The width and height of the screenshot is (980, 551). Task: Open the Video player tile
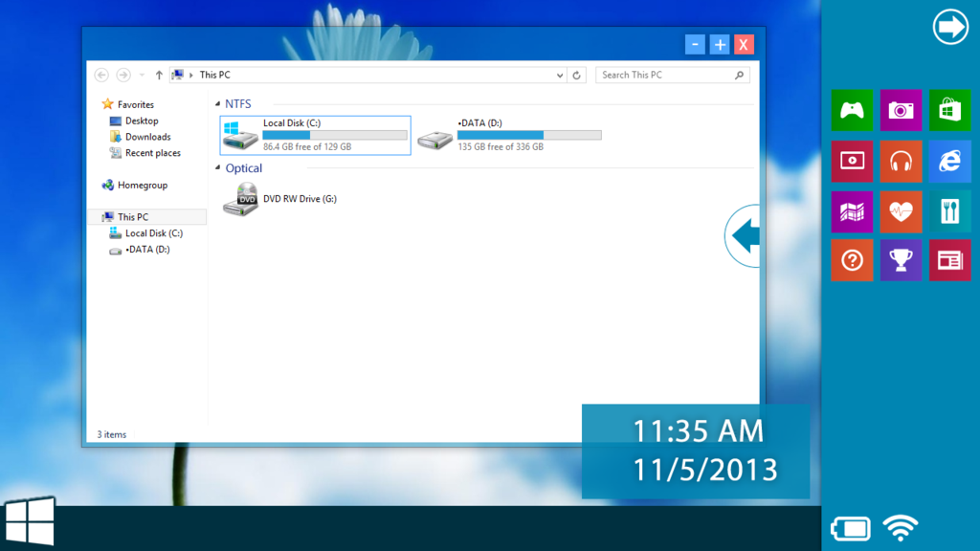[x=852, y=162]
